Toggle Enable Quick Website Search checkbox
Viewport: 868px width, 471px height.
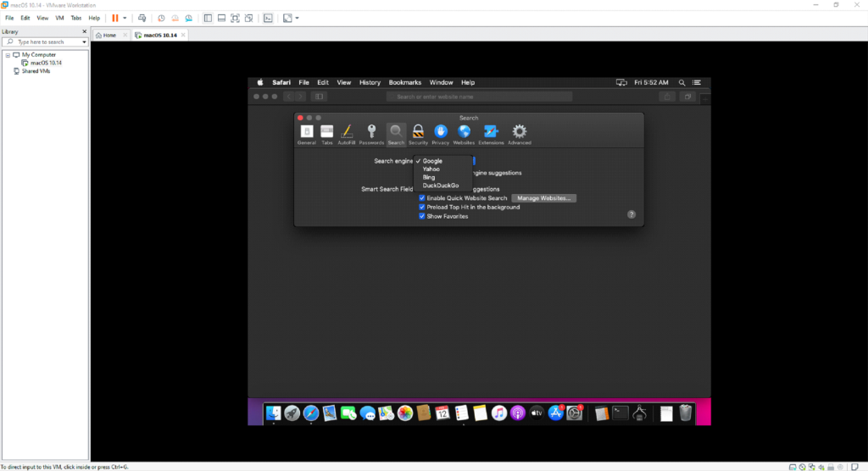pyautogui.click(x=422, y=198)
